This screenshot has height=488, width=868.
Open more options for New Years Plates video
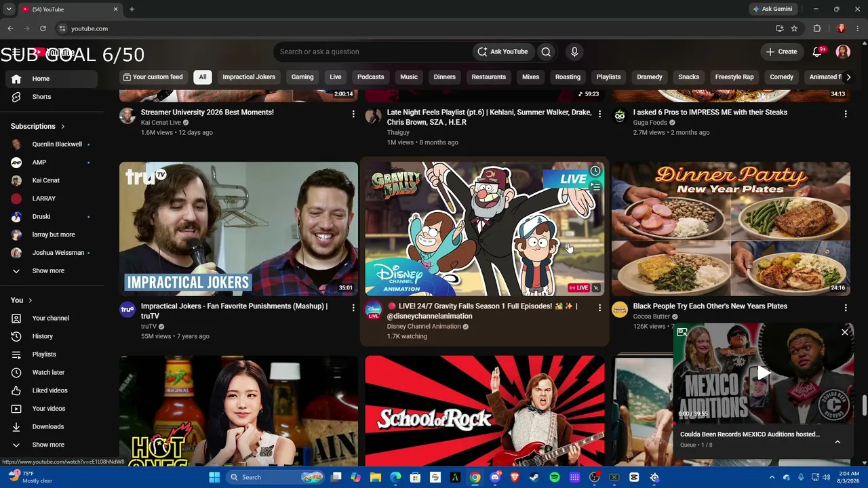pos(846,308)
